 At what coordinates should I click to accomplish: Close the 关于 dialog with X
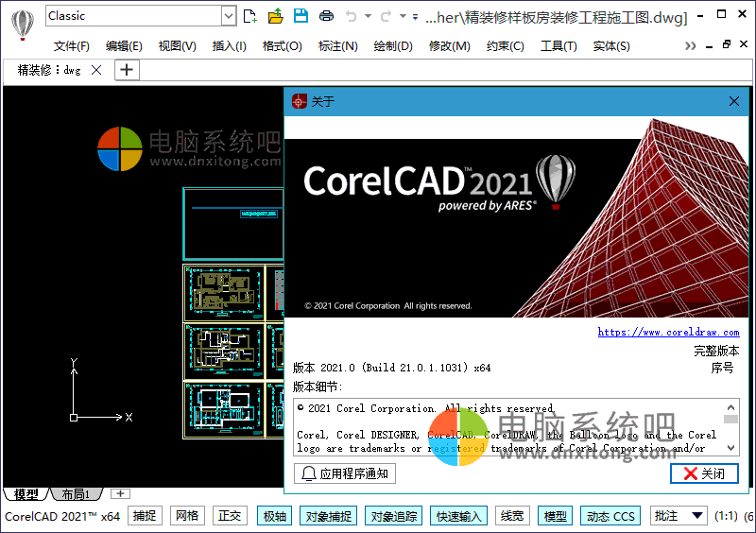pyautogui.click(x=734, y=101)
